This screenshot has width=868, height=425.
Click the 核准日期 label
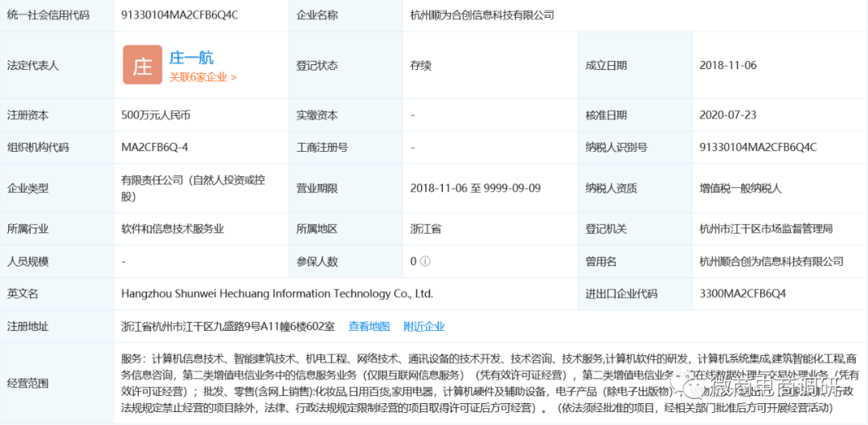point(606,115)
